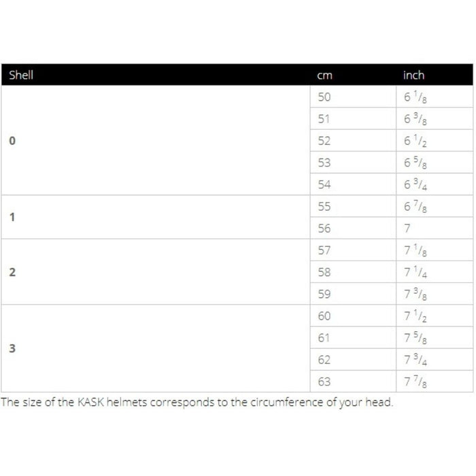476x476 pixels.
Task: Click the Shell column header
Action: pos(21,75)
